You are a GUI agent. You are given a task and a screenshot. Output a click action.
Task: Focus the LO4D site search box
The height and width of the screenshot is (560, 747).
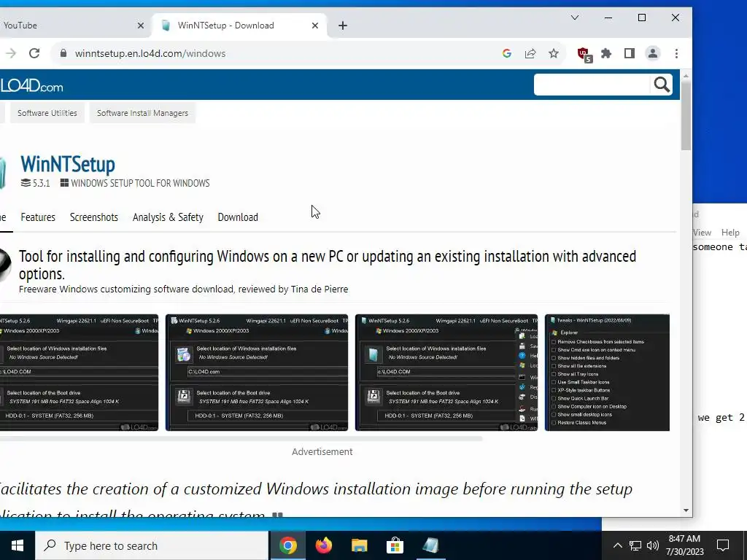tap(592, 85)
